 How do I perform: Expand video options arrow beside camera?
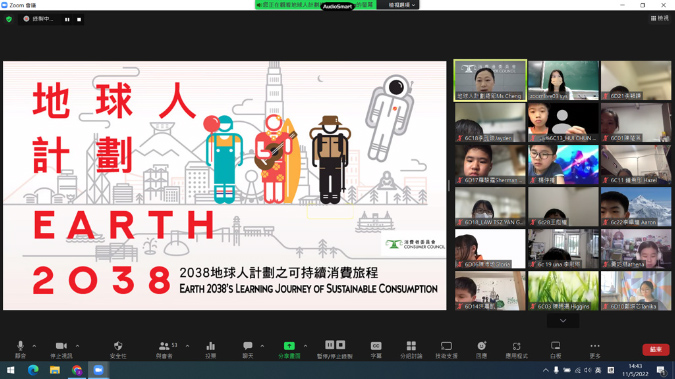[x=77, y=346]
